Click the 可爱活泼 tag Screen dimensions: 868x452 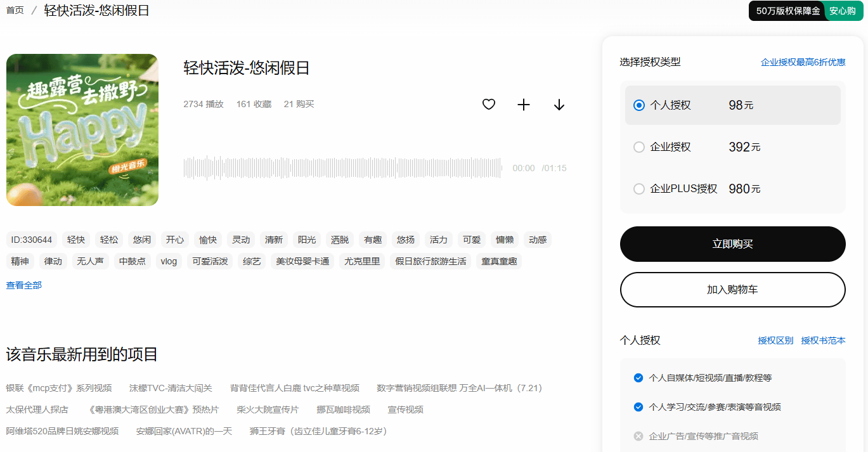[210, 261]
